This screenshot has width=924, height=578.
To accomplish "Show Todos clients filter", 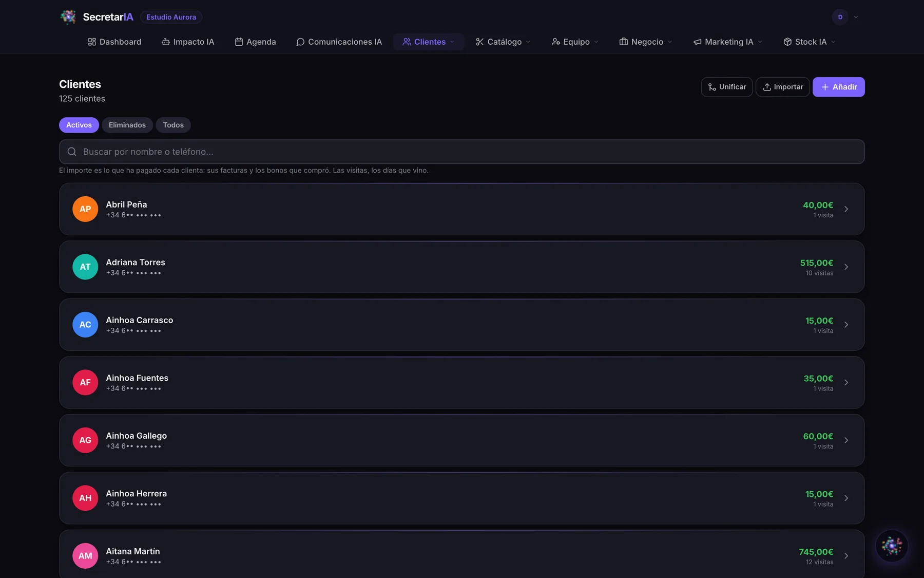I will tap(173, 125).
